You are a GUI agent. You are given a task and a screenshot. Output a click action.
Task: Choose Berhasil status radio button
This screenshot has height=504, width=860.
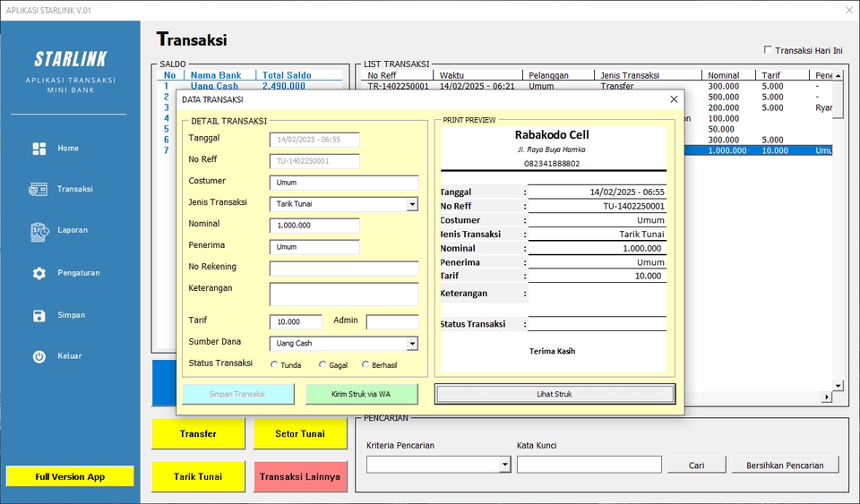click(x=365, y=365)
